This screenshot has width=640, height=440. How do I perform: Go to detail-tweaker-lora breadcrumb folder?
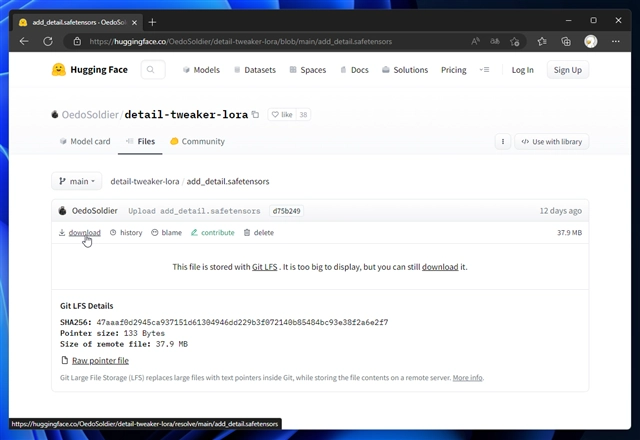click(x=145, y=181)
